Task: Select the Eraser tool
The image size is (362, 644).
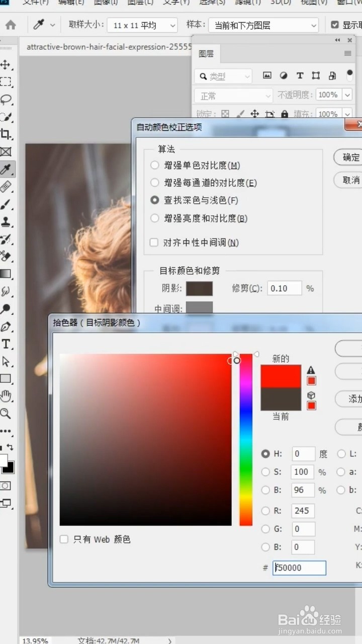Action: click(x=6, y=256)
